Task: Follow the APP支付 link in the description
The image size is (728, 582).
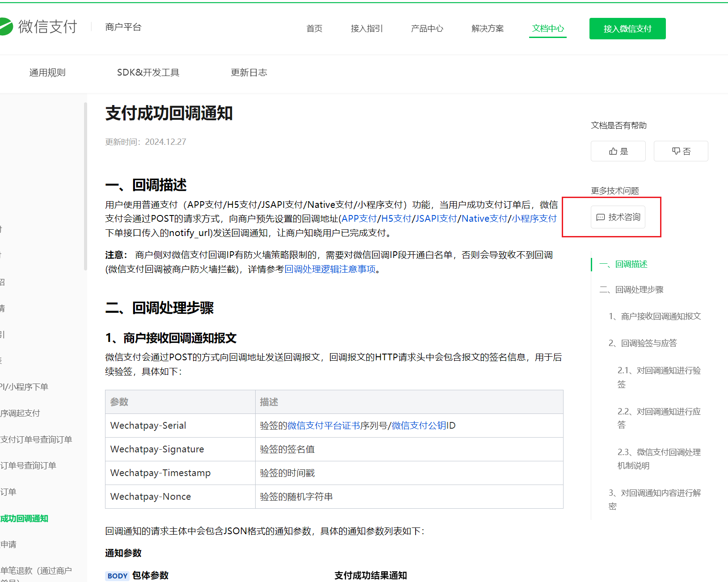Action: pos(359,219)
